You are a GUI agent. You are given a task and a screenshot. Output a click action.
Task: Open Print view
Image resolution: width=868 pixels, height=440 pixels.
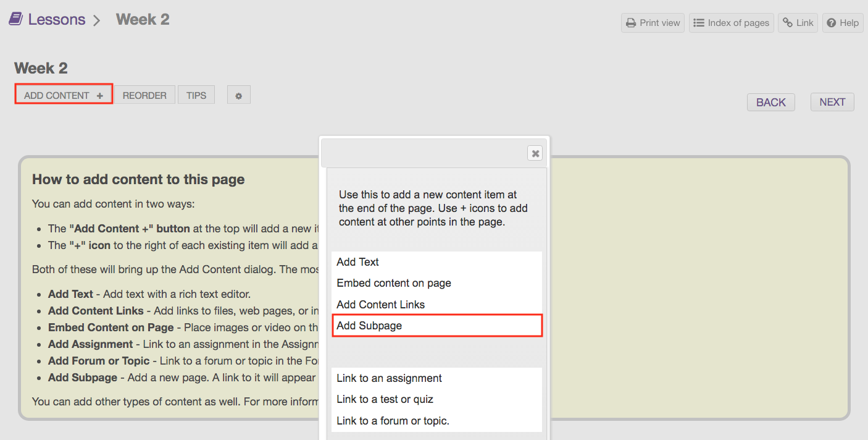pos(653,23)
